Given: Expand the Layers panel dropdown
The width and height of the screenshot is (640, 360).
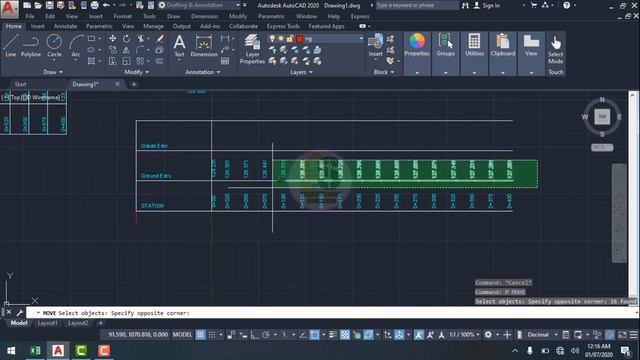Looking at the screenshot, I should (301, 72).
